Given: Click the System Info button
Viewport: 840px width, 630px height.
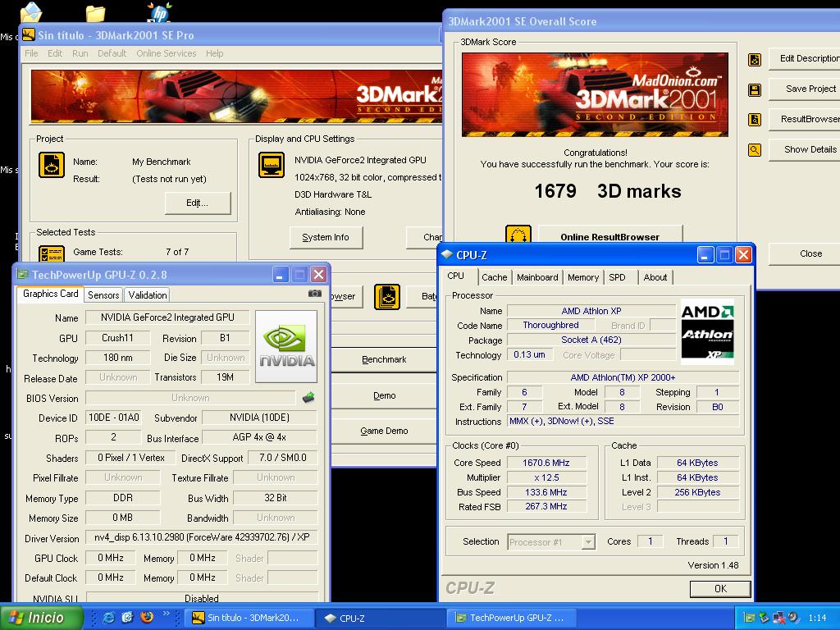Looking at the screenshot, I should (x=326, y=237).
